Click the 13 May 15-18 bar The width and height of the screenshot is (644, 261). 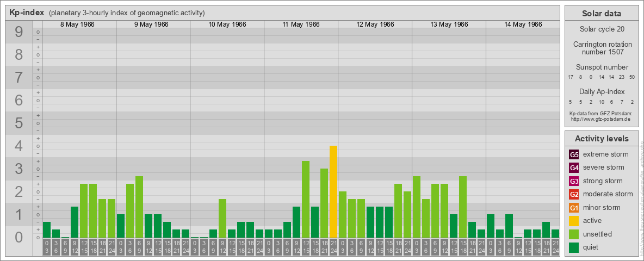coord(463,207)
